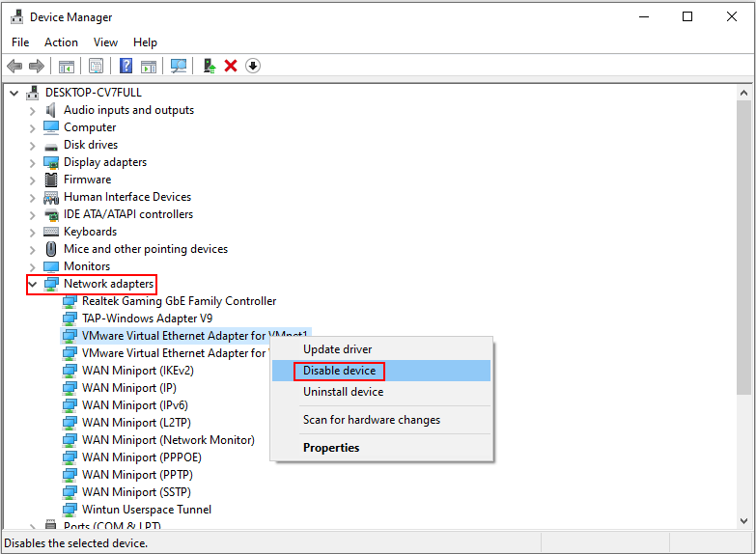Image resolution: width=756 pixels, height=554 pixels.
Task: Click the Network adapters icon
Action: click(x=51, y=284)
